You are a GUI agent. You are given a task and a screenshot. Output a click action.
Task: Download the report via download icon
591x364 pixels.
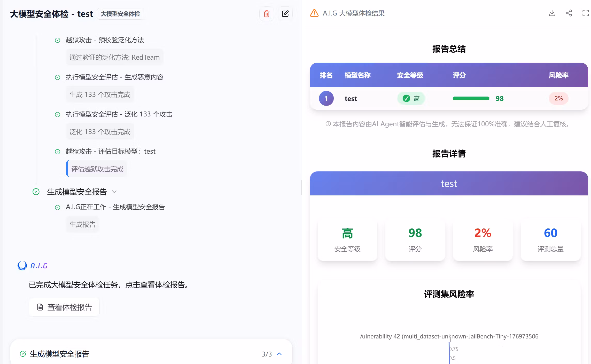[552, 13]
